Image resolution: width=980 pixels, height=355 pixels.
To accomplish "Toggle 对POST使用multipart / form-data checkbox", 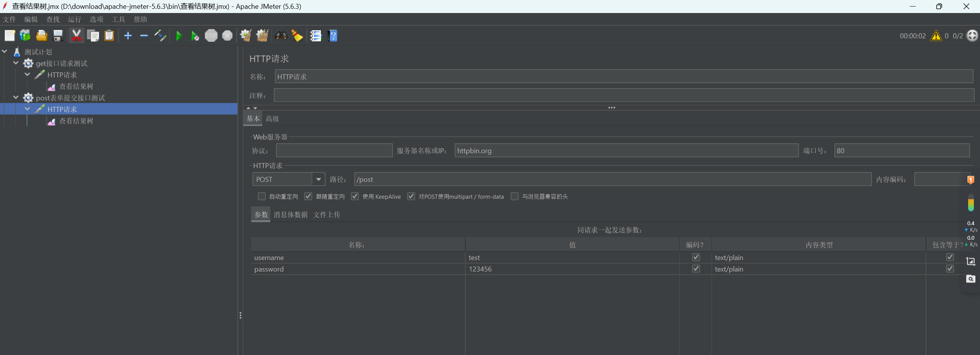I will pyautogui.click(x=411, y=196).
